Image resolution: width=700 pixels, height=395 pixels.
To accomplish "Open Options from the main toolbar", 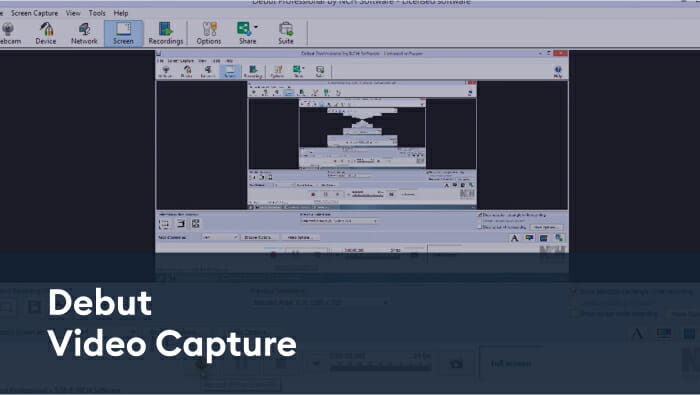I will tap(208, 33).
